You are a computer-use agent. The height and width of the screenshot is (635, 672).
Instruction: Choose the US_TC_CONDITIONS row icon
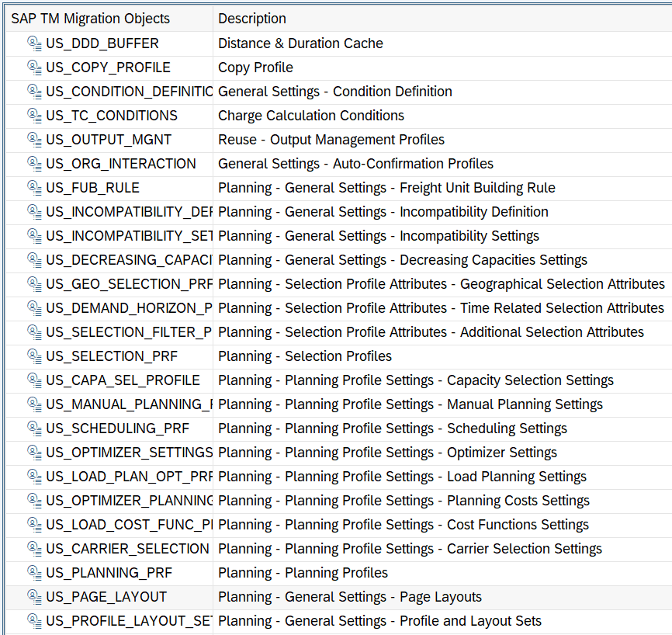(x=34, y=116)
